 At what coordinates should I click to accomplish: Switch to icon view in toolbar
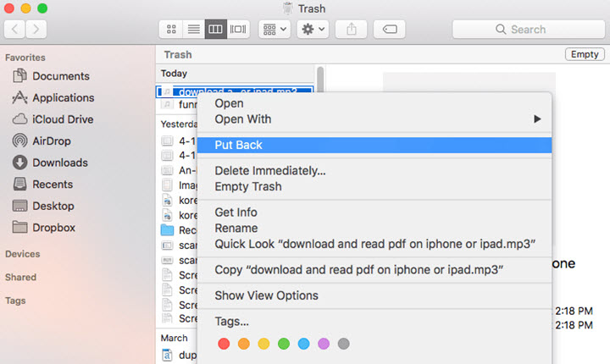[171, 29]
